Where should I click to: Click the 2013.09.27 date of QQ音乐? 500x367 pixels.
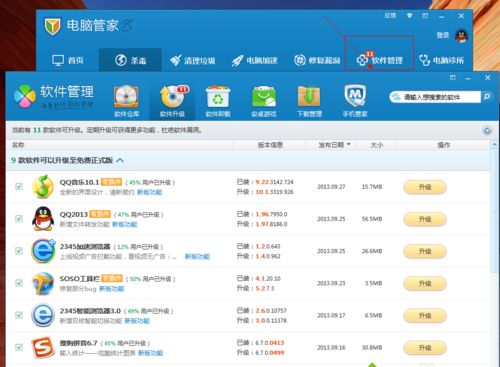331,187
